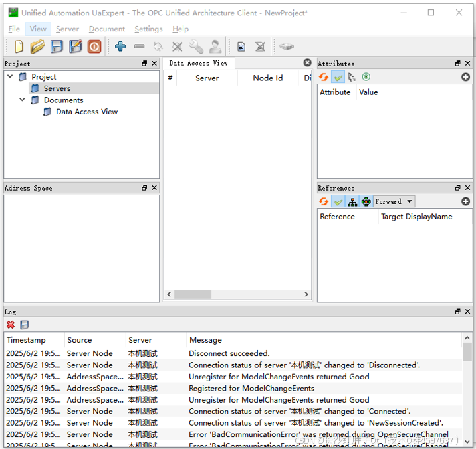This screenshot has width=476, height=449.
Task: Click the Node Id column header
Action: pyautogui.click(x=268, y=78)
